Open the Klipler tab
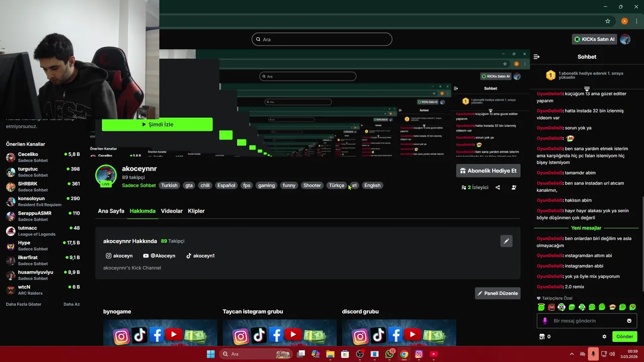644x362 pixels. (196, 211)
